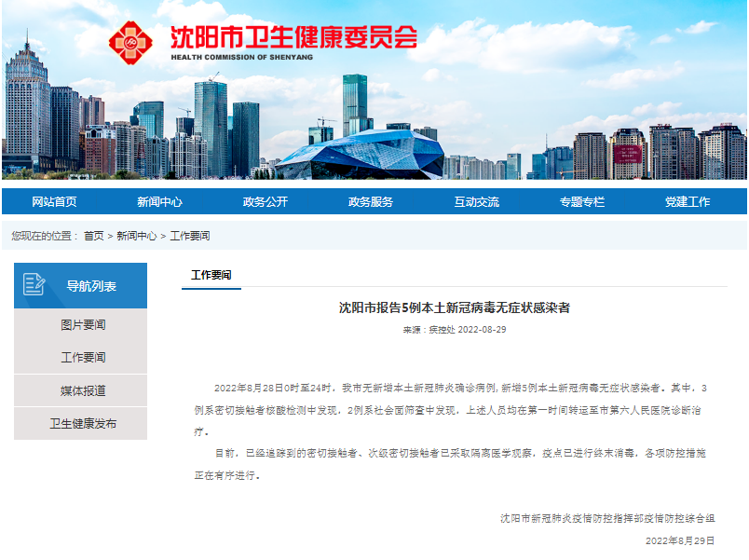Viewport: 749px width, 560px height.
Task: Click the 新闻中心 breadcrumb link
Action: point(137,236)
